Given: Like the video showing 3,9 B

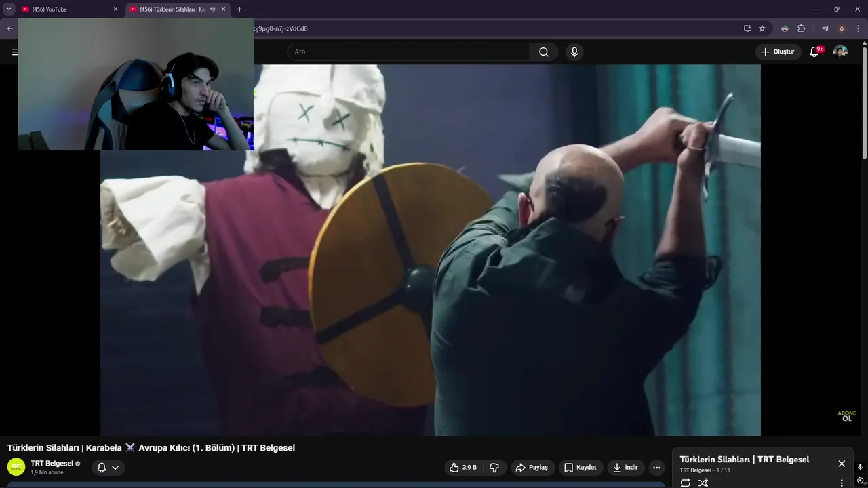Looking at the screenshot, I should point(462,468).
